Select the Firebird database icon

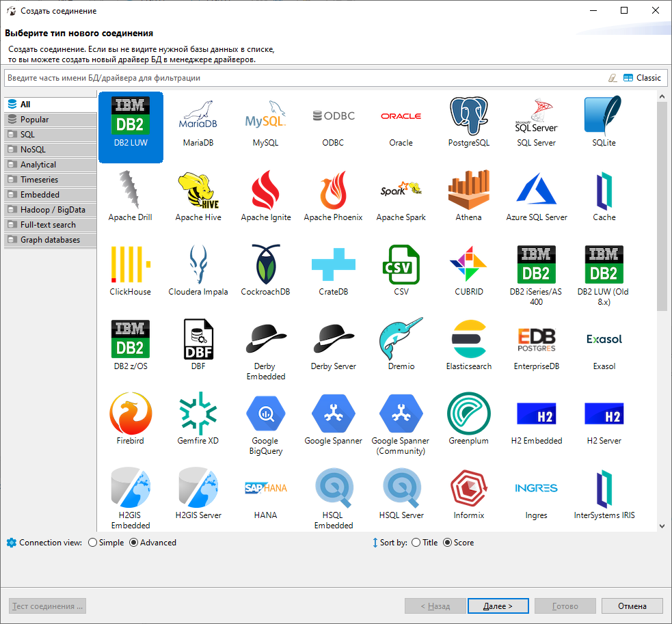pyautogui.click(x=130, y=416)
